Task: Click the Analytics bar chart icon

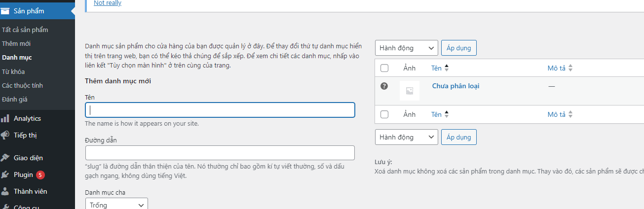Action: click(x=5, y=118)
